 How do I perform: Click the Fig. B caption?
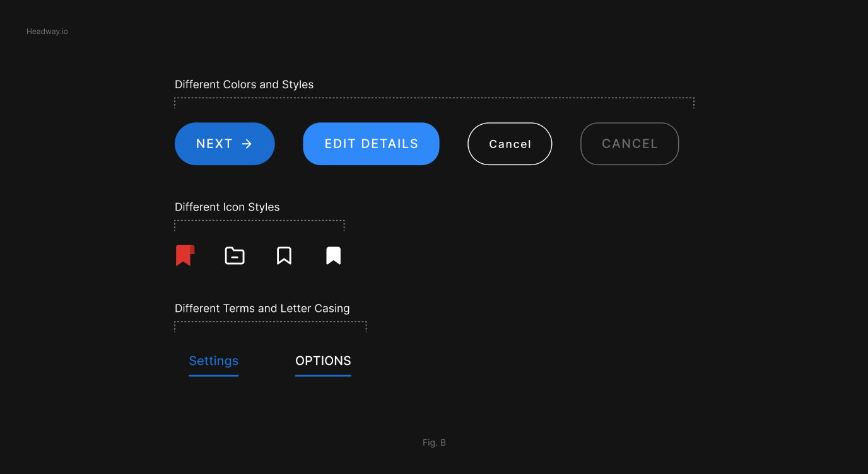[x=434, y=442]
